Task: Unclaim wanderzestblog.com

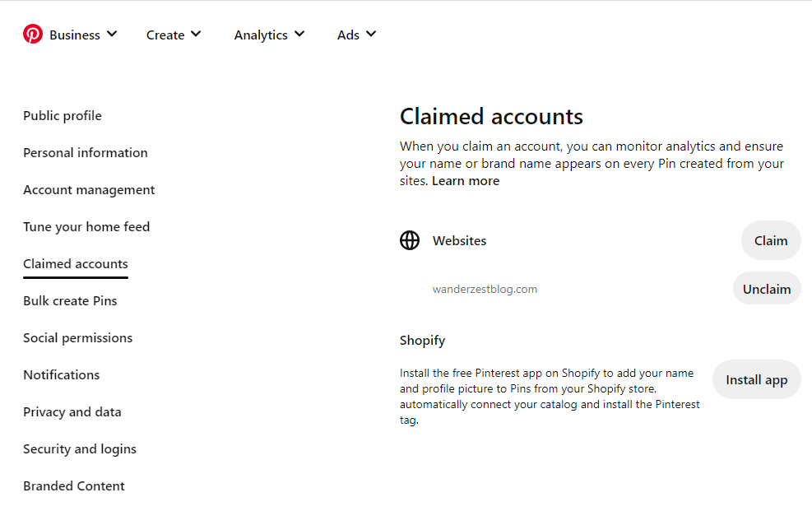Action: tap(767, 289)
